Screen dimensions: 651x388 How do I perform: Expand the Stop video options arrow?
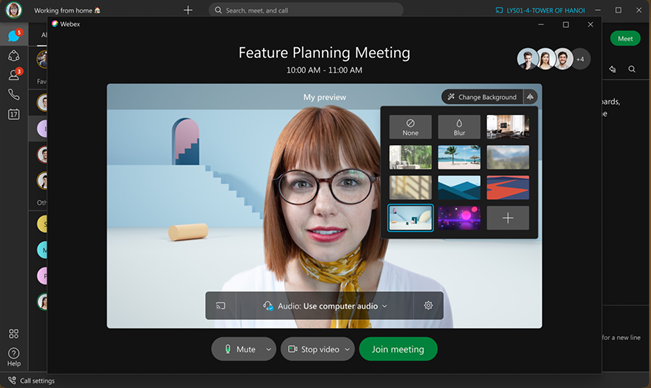[348, 349]
